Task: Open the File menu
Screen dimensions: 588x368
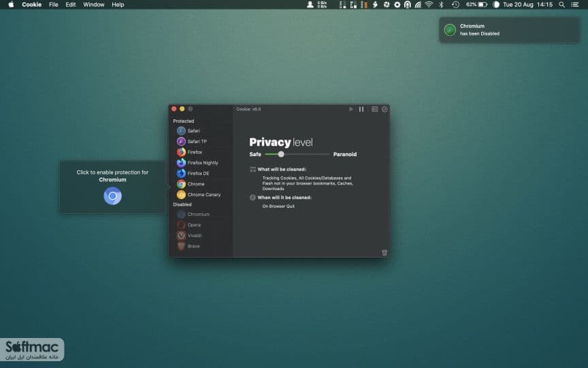Action: click(54, 5)
